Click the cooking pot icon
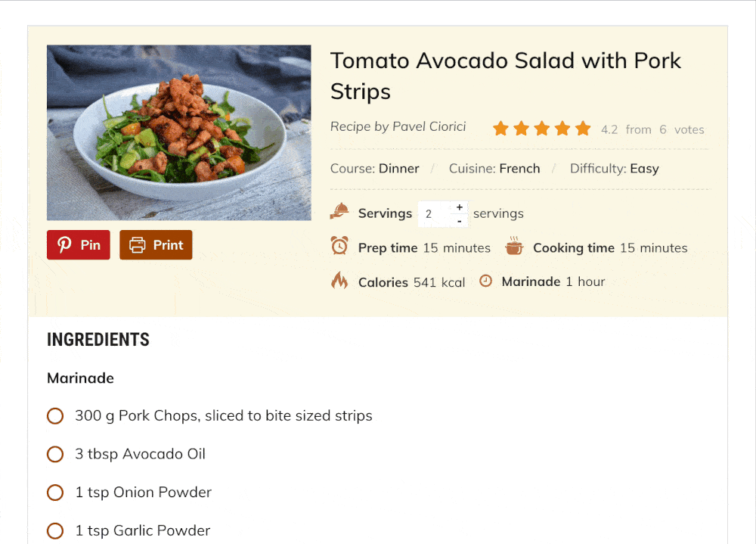The height and width of the screenshot is (544, 756). (514, 246)
